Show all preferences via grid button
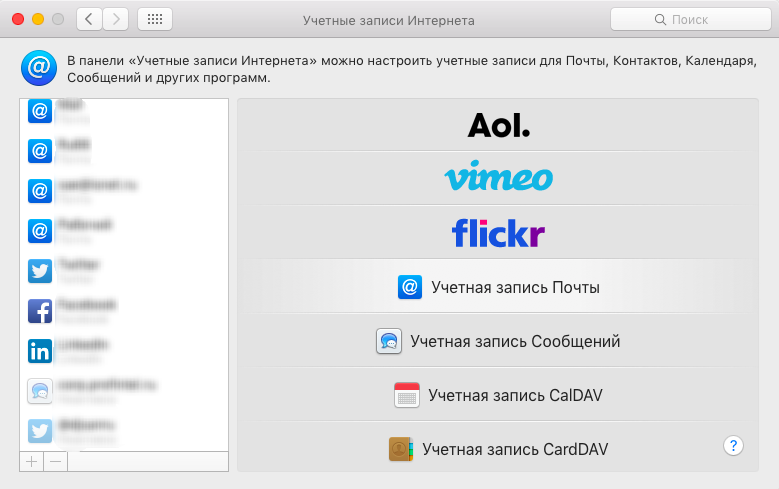This screenshot has width=779, height=489. click(x=155, y=19)
